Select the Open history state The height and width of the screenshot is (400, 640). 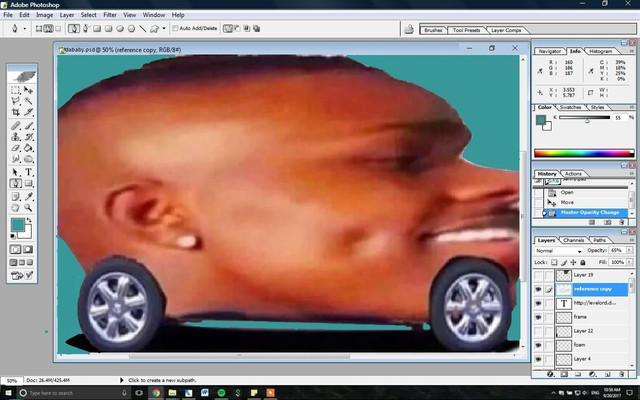click(586, 192)
